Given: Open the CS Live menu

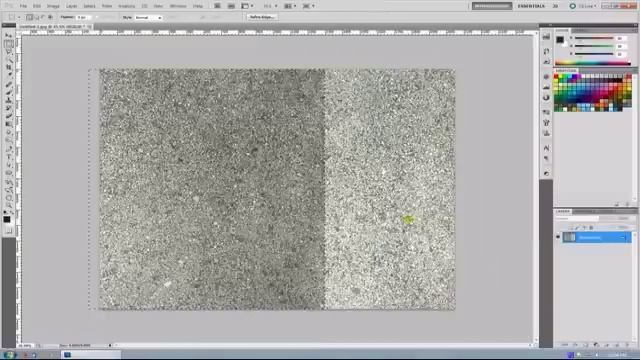Looking at the screenshot, I should [584, 6].
